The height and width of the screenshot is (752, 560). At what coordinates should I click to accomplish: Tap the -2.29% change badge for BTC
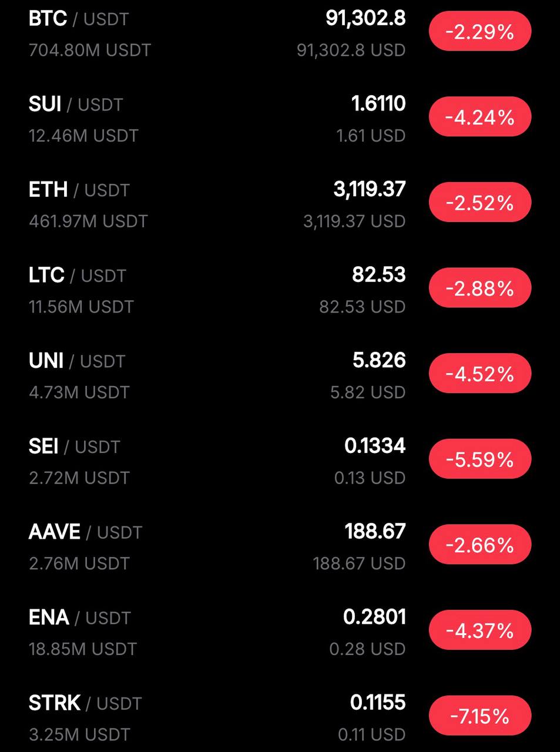(479, 31)
